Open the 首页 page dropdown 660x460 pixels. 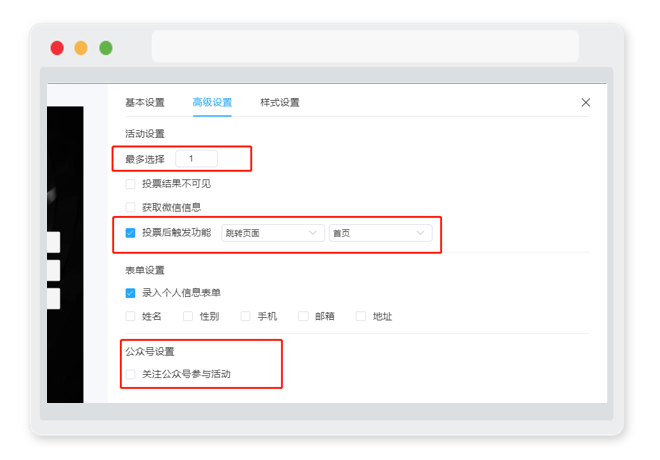[x=381, y=233]
